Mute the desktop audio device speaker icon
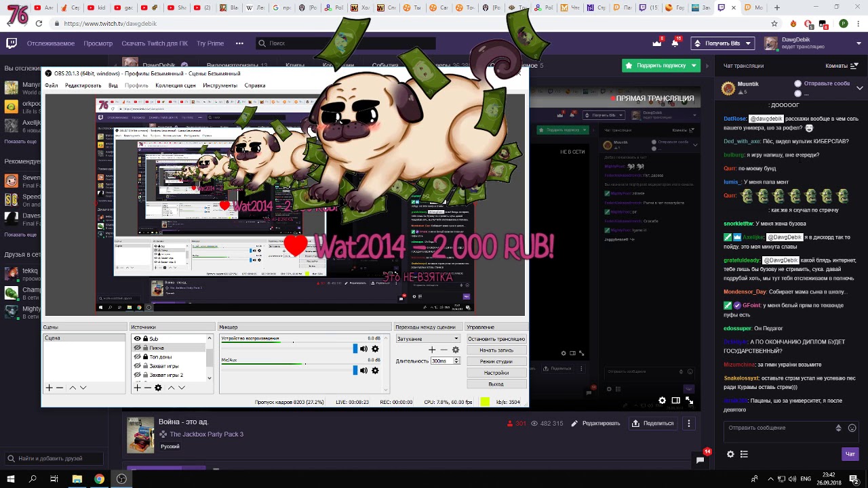This screenshot has height=488, width=868. tap(364, 349)
